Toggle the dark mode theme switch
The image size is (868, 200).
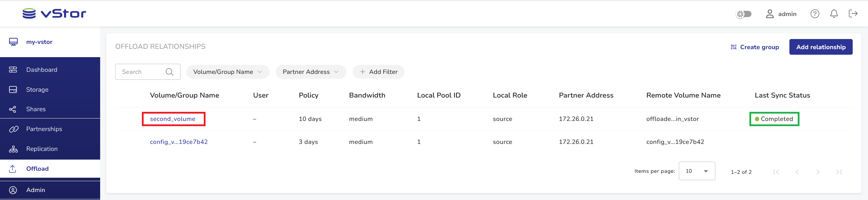point(744,14)
